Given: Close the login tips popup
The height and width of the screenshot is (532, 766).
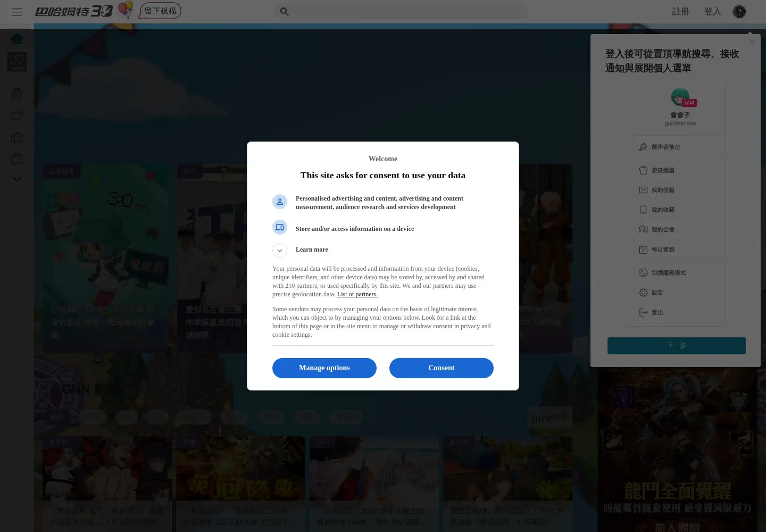Looking at the screenshot, I should point(752,43).
